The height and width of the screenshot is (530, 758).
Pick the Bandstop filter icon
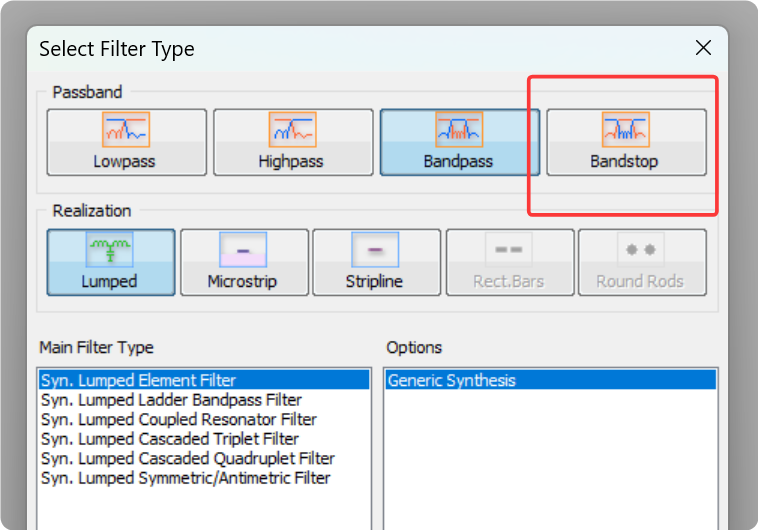coord(625,129)
